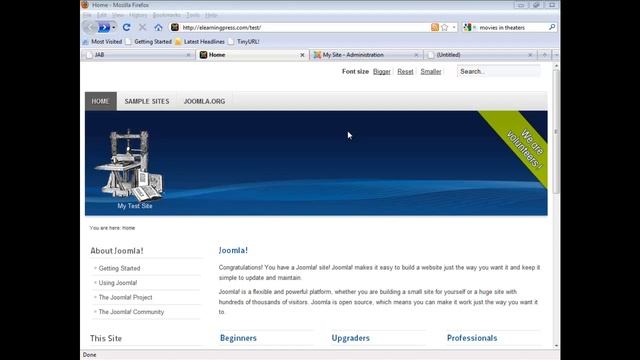Click the Reset font size link

point(405,71)
